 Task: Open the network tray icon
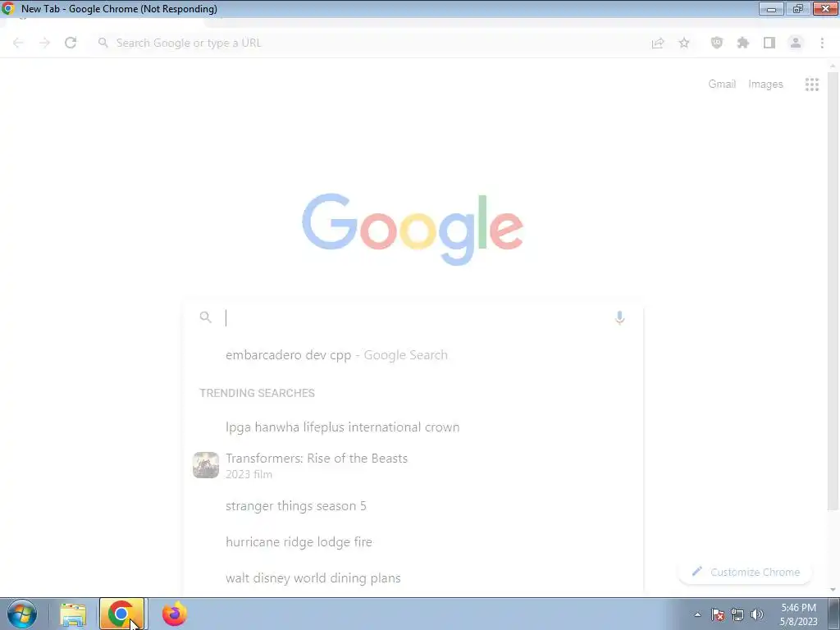click(x=737, y=614)
